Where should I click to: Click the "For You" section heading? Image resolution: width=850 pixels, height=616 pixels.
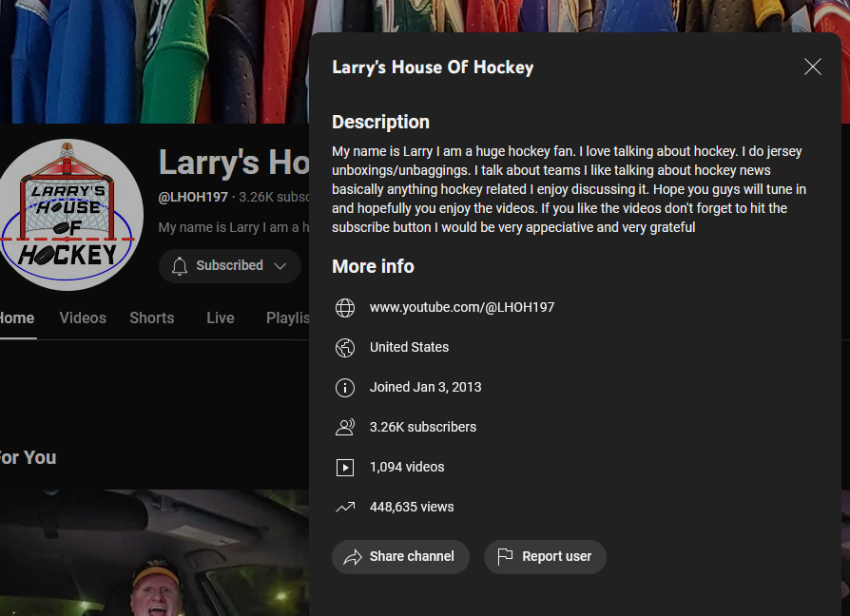tap(28, 458)
